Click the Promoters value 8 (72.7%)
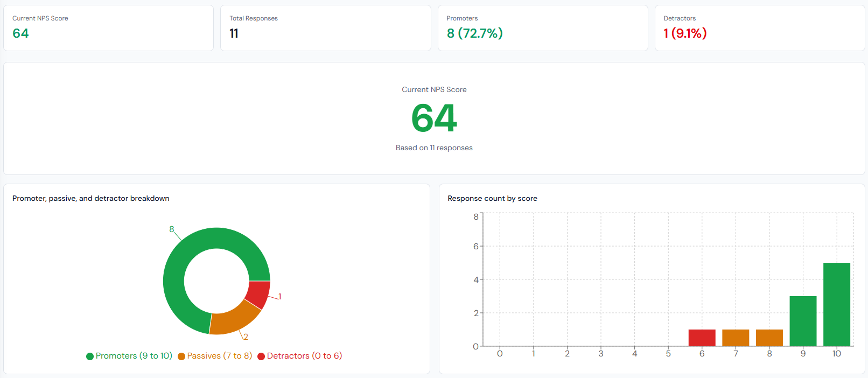The width and height of the screenshot is (868, 378). coord(475,33)
